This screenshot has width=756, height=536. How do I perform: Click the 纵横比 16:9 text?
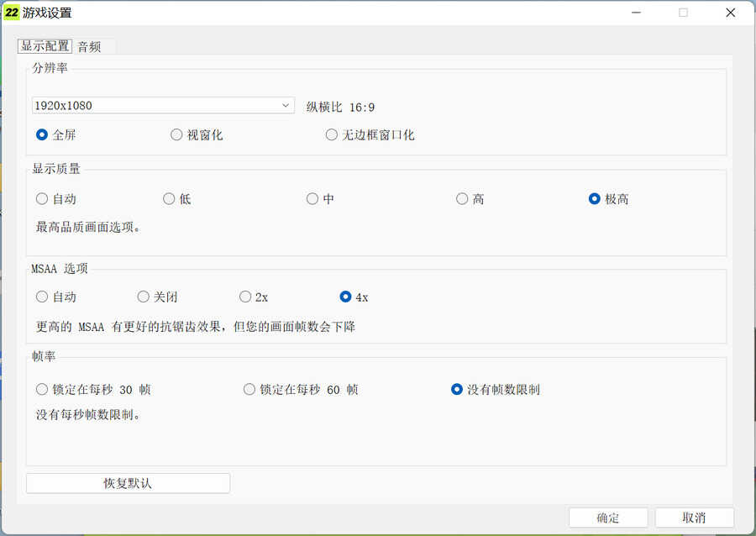(340, 107)
